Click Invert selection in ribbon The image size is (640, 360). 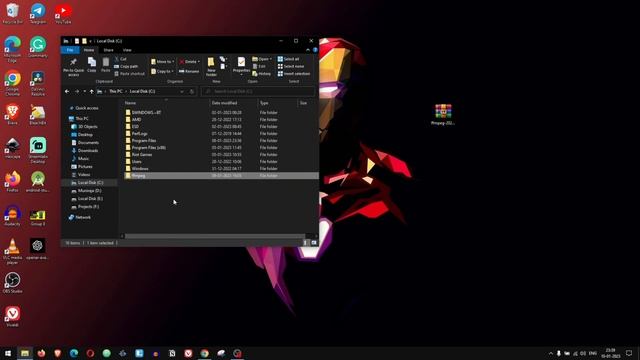coord(294,74)
